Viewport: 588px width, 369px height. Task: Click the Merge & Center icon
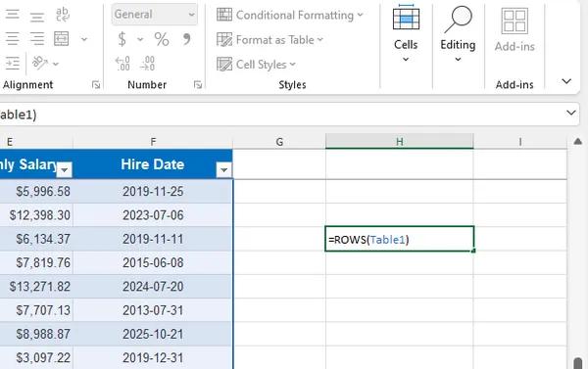click(x=62, y=39)
